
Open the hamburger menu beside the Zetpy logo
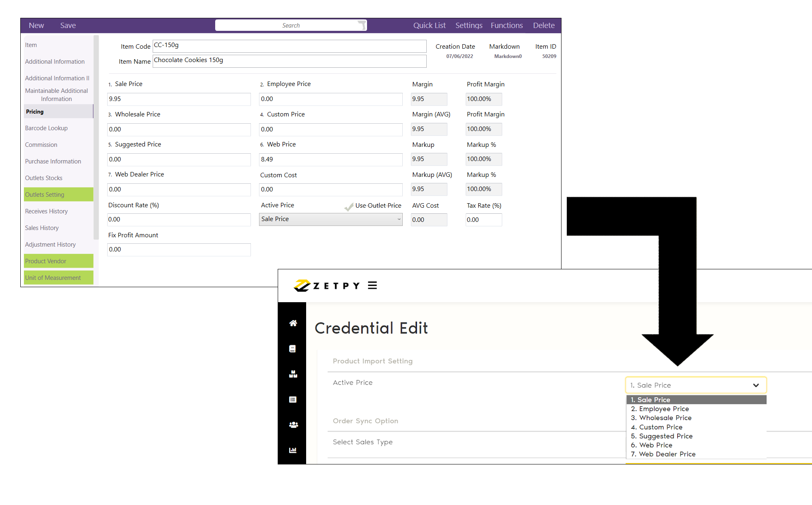click(x=372, y=285)
